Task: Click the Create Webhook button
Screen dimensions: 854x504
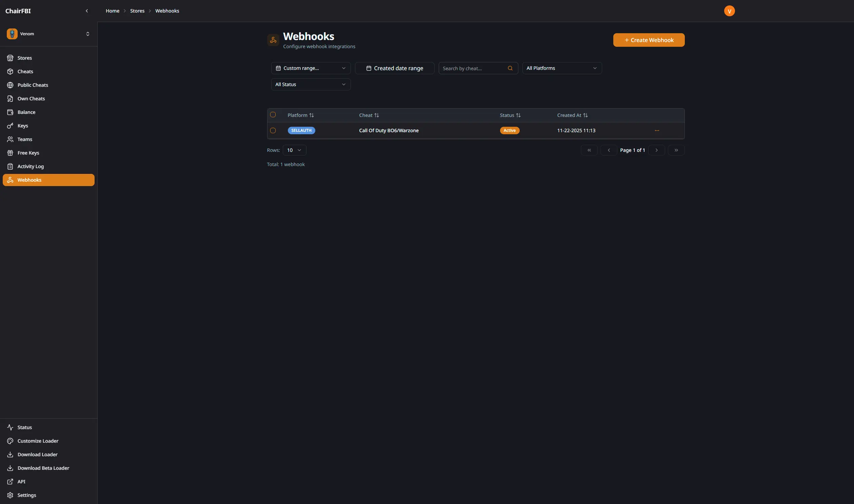Action: pyautogui.click(x=649, y=40)
